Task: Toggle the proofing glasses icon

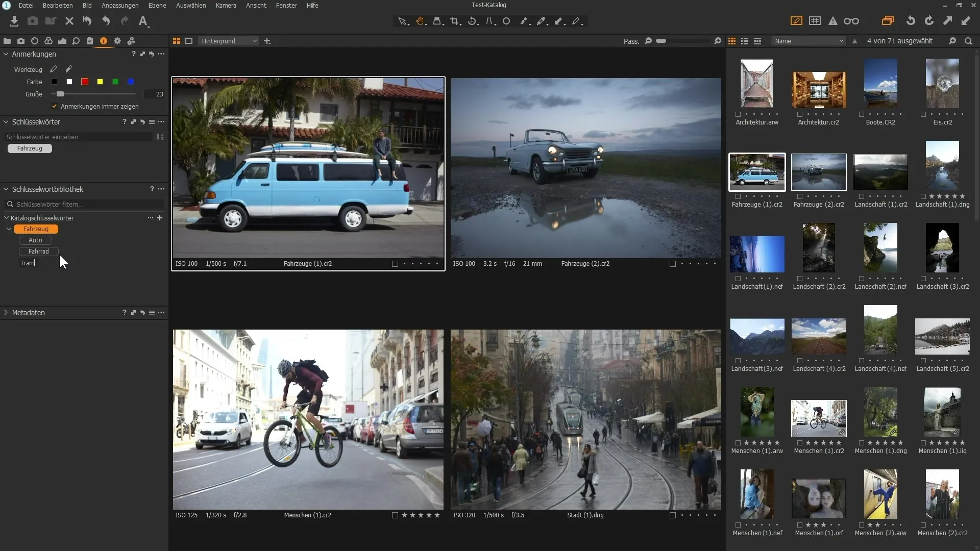Action: point(851,21)
